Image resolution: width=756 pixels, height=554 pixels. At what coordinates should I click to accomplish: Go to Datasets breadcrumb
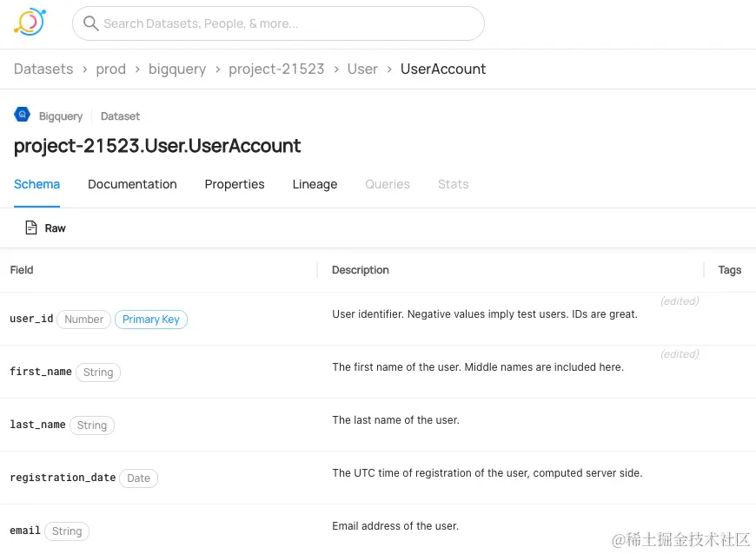tap(43, 69)
